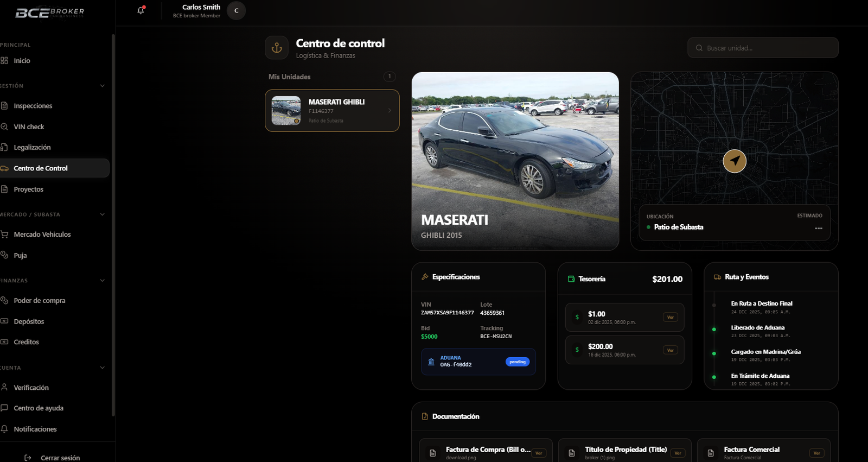Click the Aduana bank building icon
This screenshot has width=868, height=462.
431,362
